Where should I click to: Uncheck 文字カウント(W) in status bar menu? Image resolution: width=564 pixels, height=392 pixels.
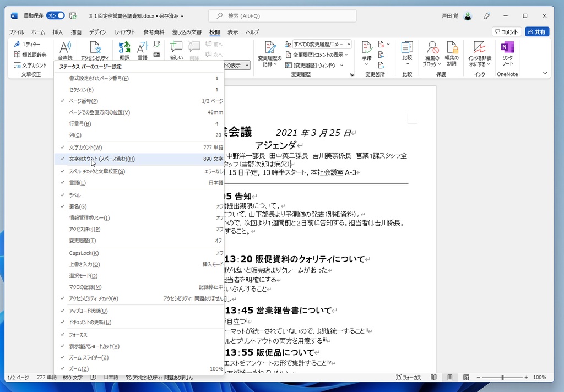(x=139, y=148)
